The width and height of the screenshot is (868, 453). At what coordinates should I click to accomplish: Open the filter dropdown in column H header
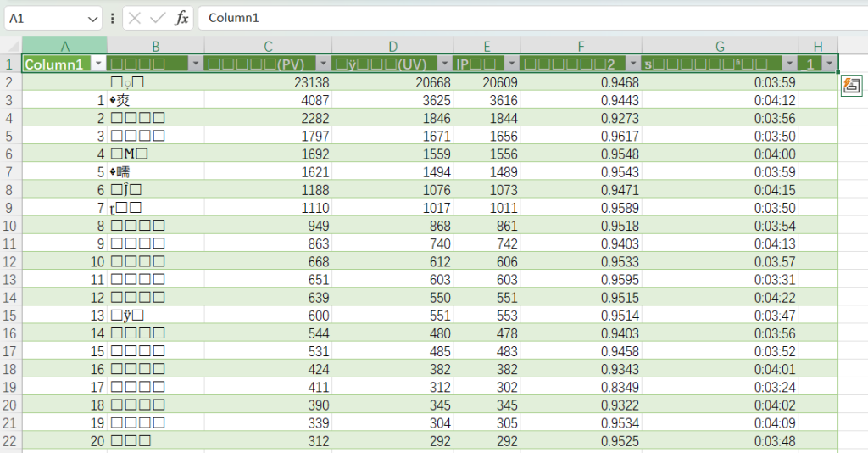click(x=829, y=64)
